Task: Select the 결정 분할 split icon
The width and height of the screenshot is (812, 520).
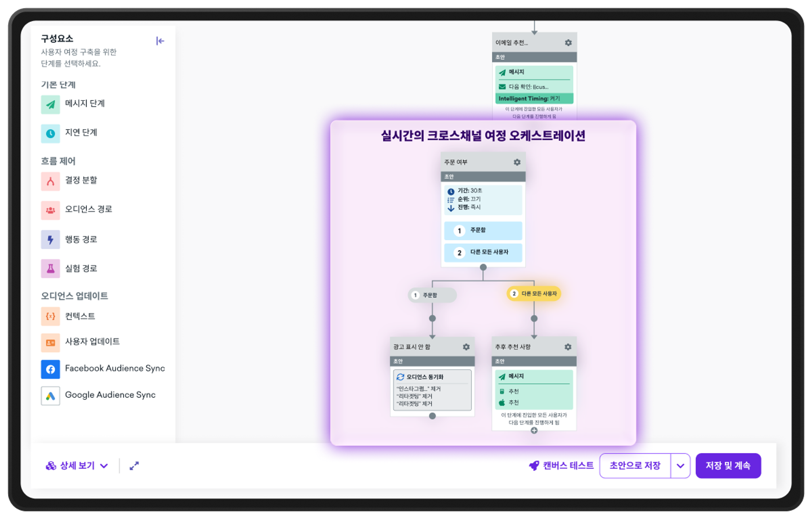Action: click(50, 181)
